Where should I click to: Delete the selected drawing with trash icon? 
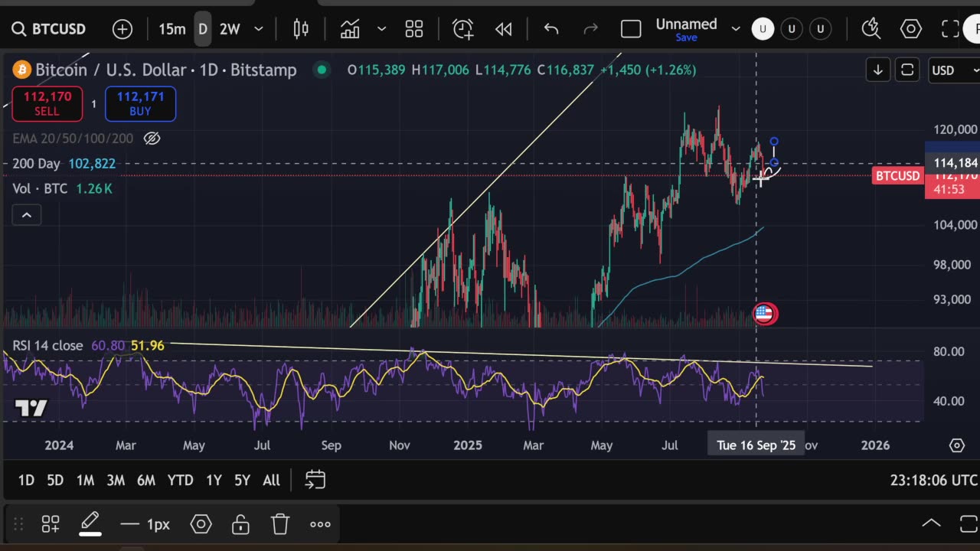280,524
